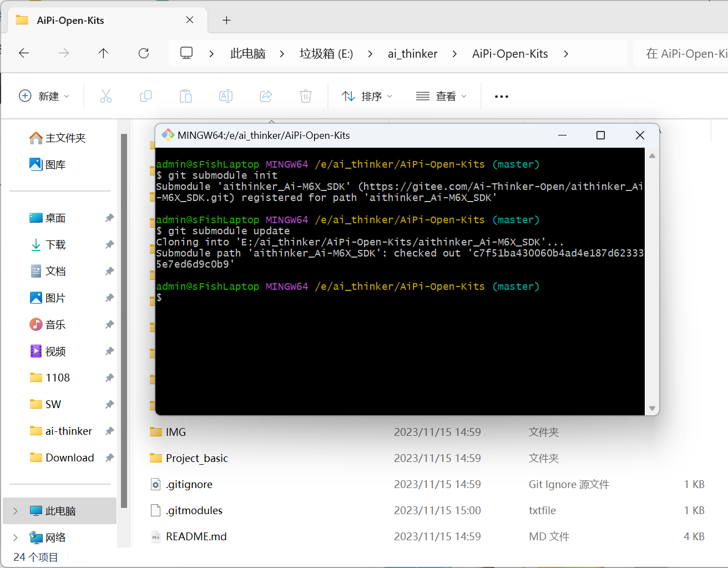The width and height of the screenshot is (728, 568).
Task: Unpin 桌面 using its pin icon
Action: click(x=109, y=218)
